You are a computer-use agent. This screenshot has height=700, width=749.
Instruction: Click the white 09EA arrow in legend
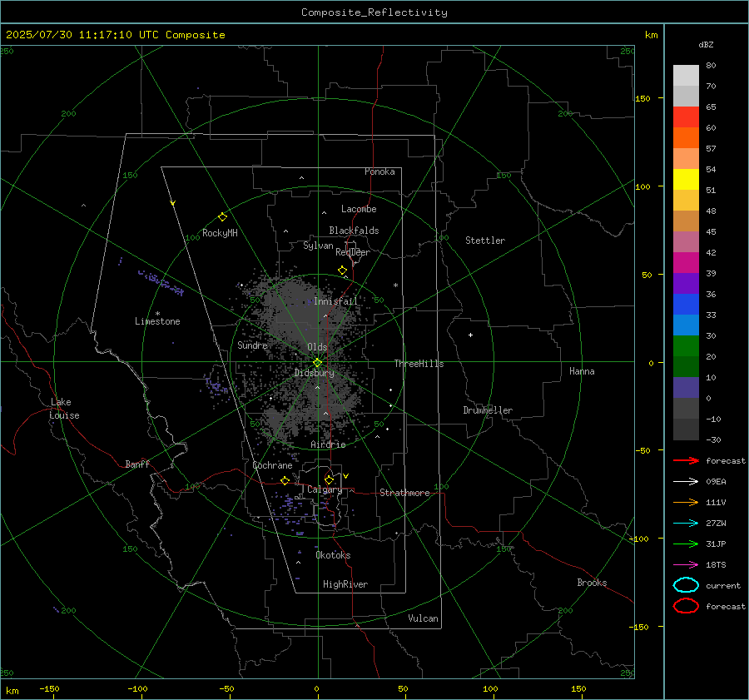click(x=686, y=481)
